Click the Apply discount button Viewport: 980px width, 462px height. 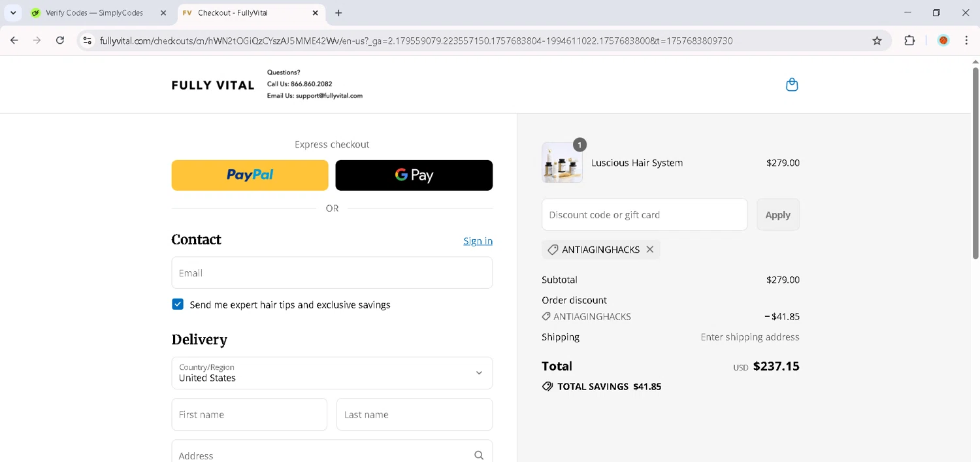[x=777, y=215]
